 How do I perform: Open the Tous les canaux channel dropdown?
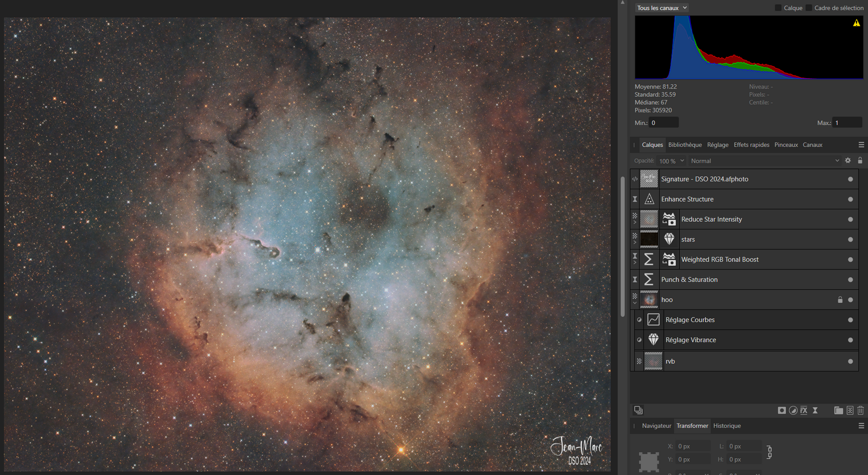(x=662, y=8)
